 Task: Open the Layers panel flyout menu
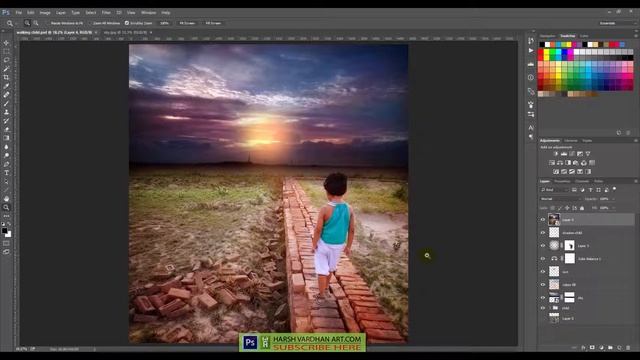tap(636, 181)
